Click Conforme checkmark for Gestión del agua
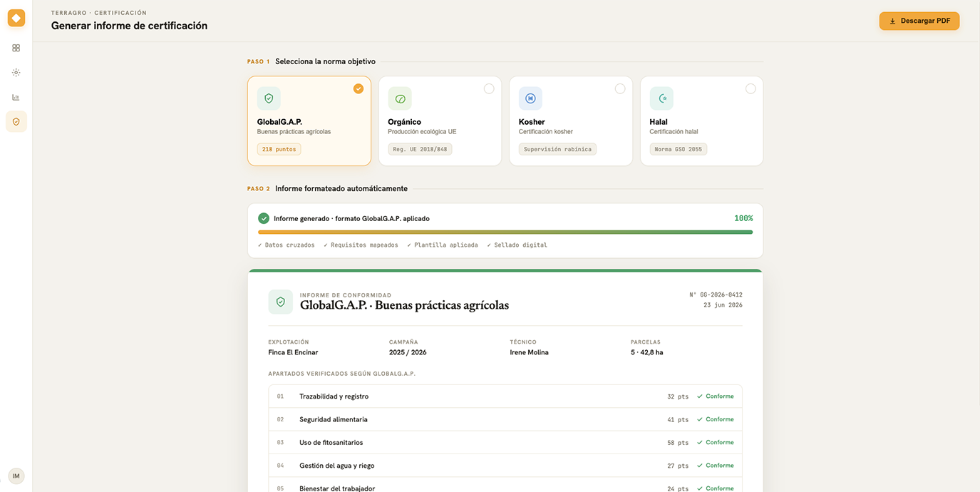The image size is (980, 492). (700, 466)
